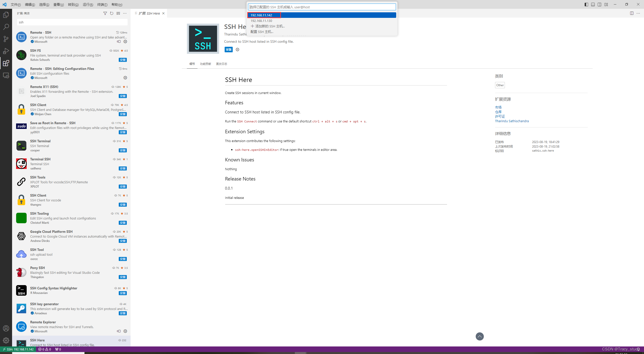Click the Terminal SSH extension icon

(21, 163)
